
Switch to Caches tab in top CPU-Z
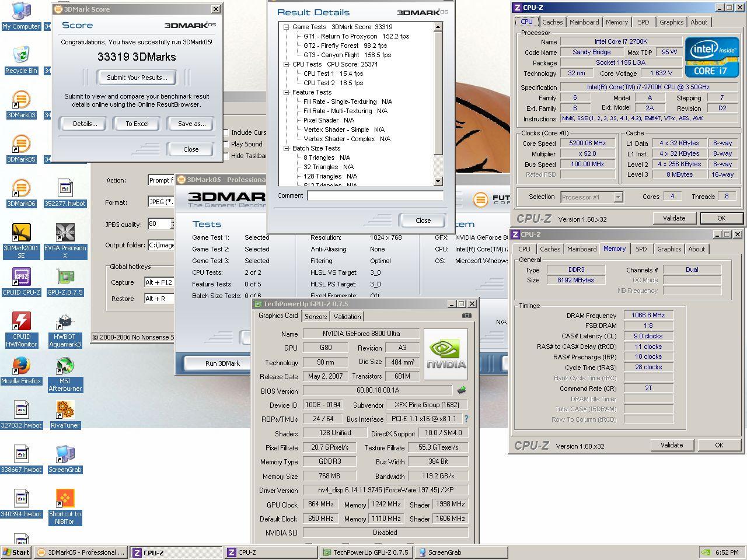coord(552,22)
